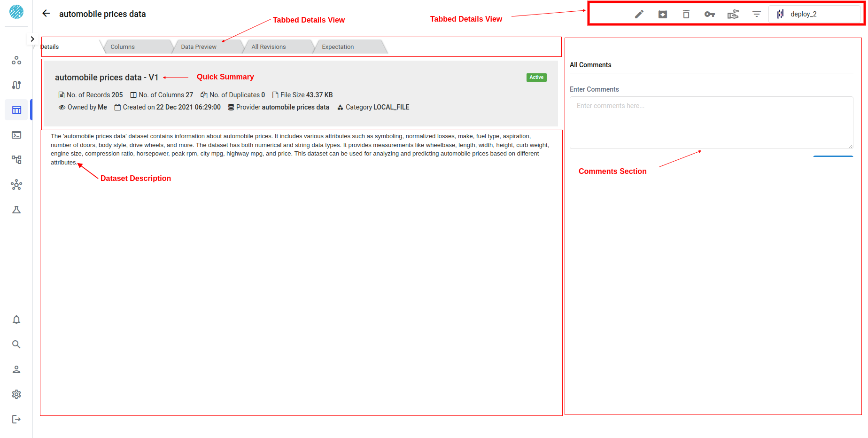Image resolution: width=868 pixels, height=438 pixels.
Task: Delete the dataset using trash icon
Action: click(x=686, y=14)
